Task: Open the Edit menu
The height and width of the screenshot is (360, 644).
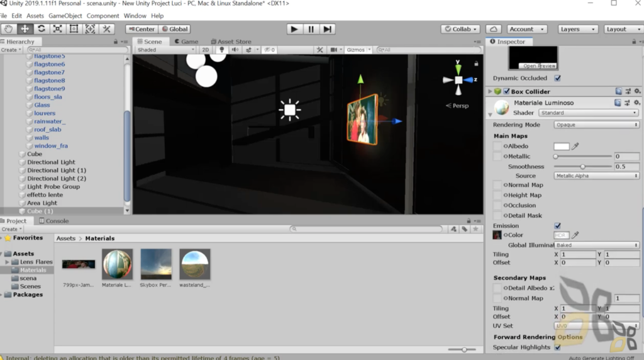Action: 16,16
